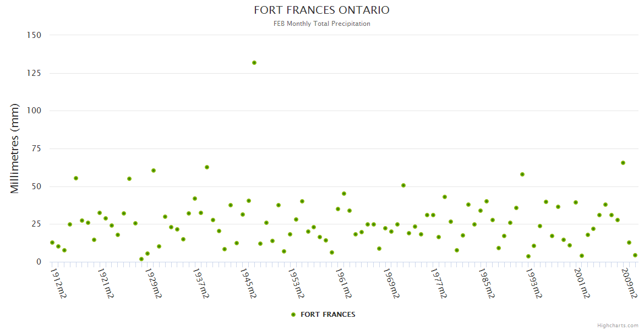Click the last data point on the right
Image resolution: width=644 pixels, height=330 pixels.
point(635,255)
